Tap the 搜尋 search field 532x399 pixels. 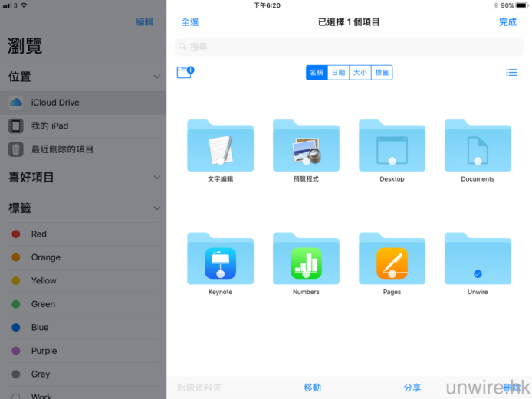point(349,47)
